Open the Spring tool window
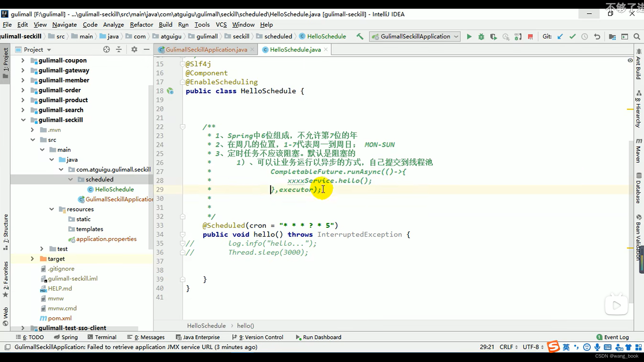This screenshot has width=644, height=362. point(66,337)
